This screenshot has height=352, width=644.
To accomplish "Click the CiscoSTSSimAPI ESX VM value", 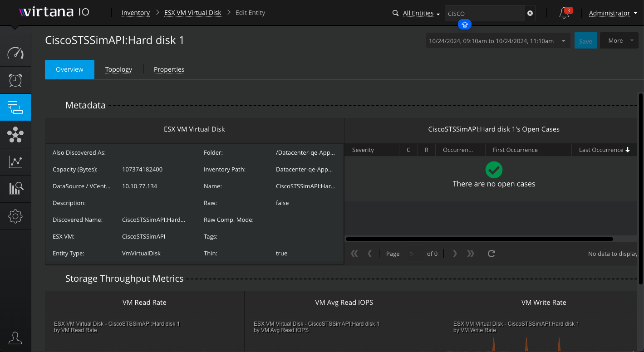I will click(x=143, y=236).
